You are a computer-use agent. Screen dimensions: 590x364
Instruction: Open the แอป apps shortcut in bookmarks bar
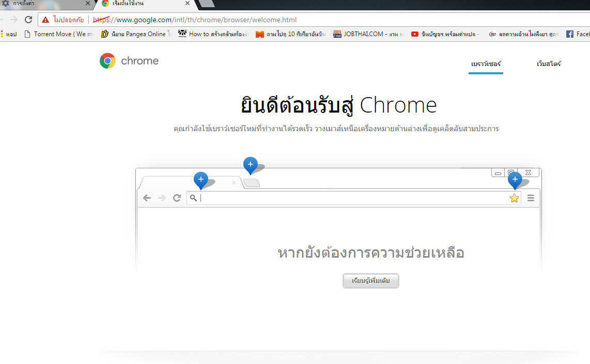pos(9,34)
